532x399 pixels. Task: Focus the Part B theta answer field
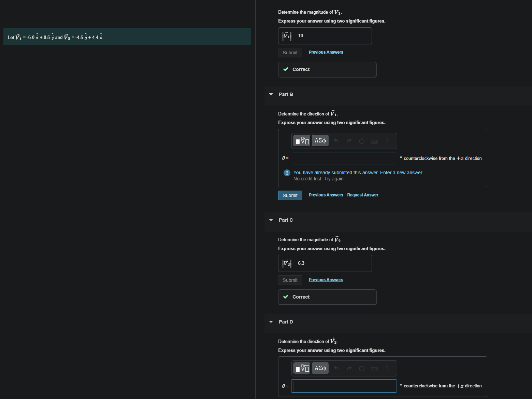click(344, 159)
